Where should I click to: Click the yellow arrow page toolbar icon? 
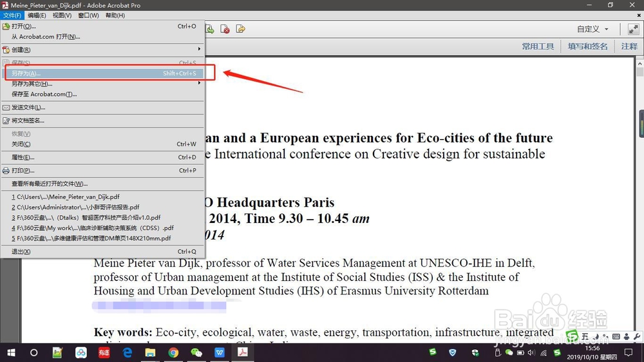pyautogui.click(x=240, y=29)
